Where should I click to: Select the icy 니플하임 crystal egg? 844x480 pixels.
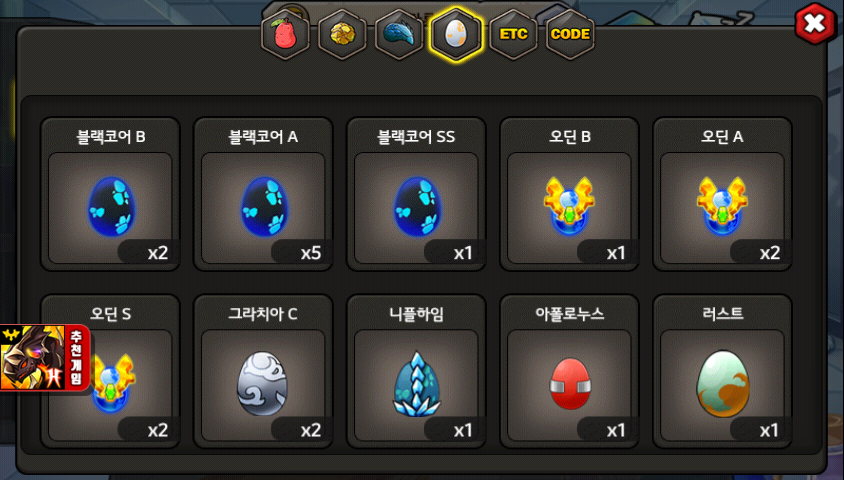pyautogui.click(x=416, y=371)
